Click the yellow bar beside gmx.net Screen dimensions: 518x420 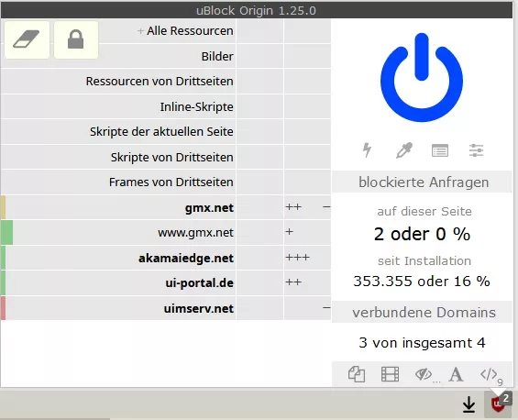click(4, 207)
